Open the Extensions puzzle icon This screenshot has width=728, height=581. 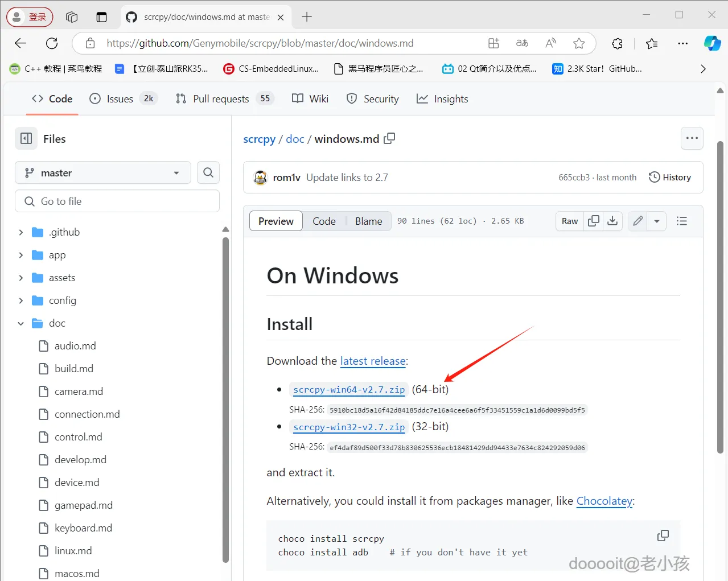(617, 43)
